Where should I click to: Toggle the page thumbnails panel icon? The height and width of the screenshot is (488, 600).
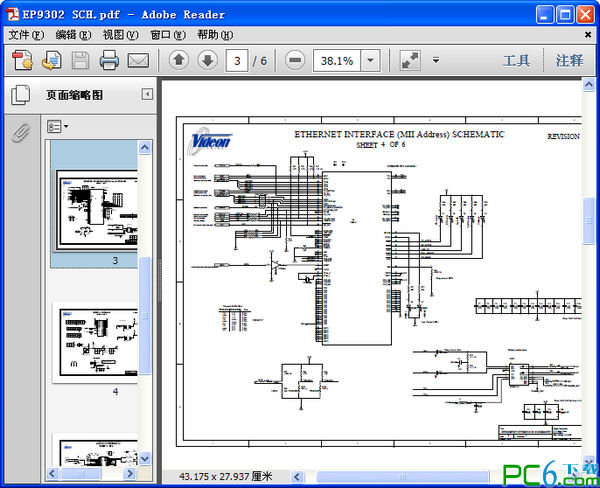point(19,96)
